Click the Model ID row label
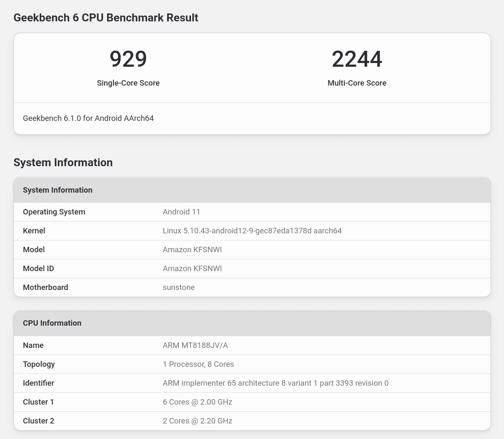504x439 pixels. tap(38, 269)
